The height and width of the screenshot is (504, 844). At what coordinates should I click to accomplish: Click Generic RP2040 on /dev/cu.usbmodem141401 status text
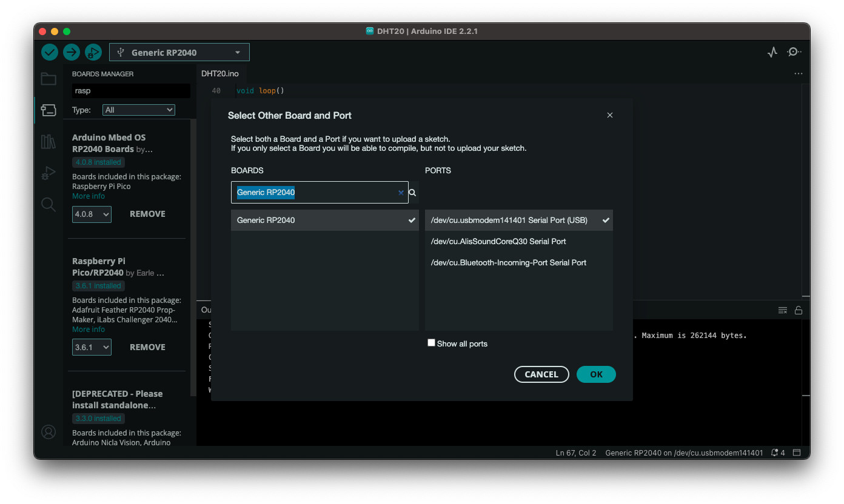tap(684, 453)
